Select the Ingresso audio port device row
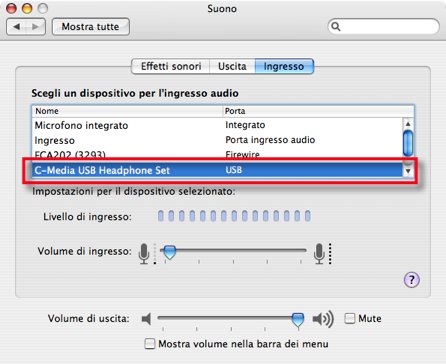446x364 pixels. coord(217,140)
